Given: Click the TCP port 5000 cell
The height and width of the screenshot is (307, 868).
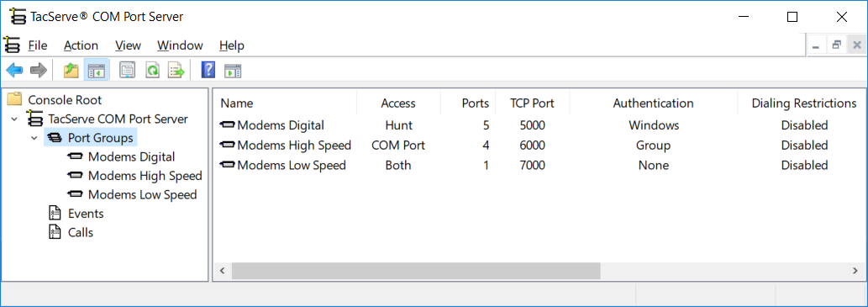Looking at the screenshot, I should [x=532, y=125].
